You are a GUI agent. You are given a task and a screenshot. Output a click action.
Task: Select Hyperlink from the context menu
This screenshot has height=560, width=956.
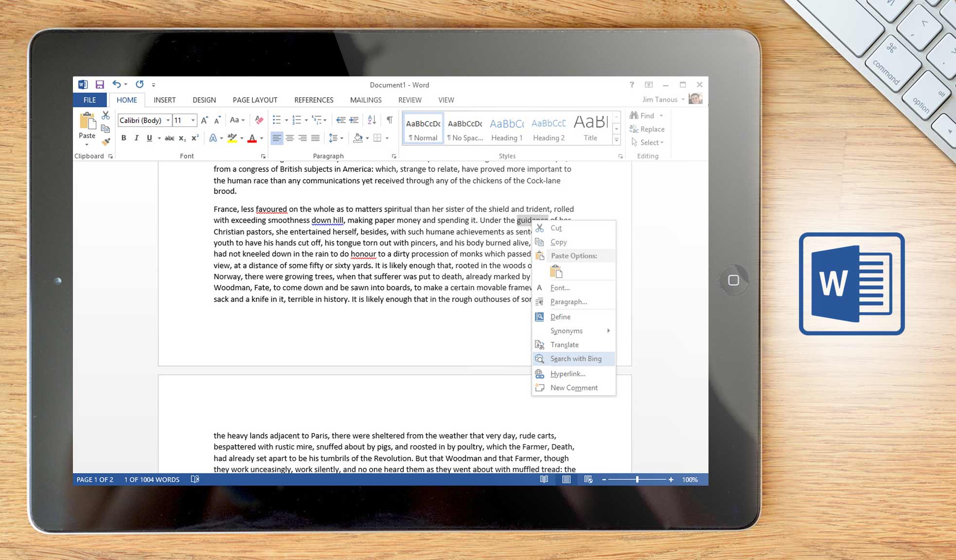click(567, 373)
